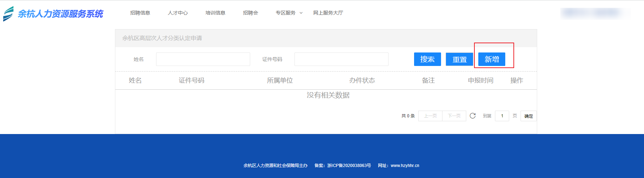Viewport: 644px width, 178px height.
Task: Navigate to 网上服务大厅
Action: [328, 13]
